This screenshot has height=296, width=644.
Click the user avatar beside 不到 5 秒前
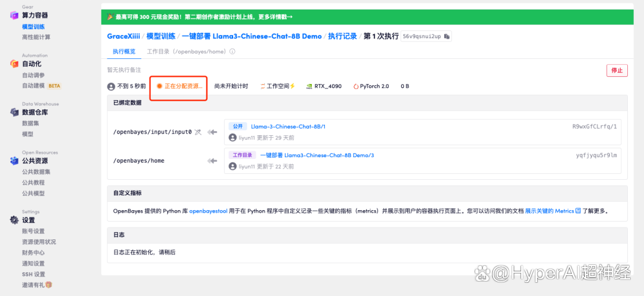pyautogui.click(x=111, y=86)
